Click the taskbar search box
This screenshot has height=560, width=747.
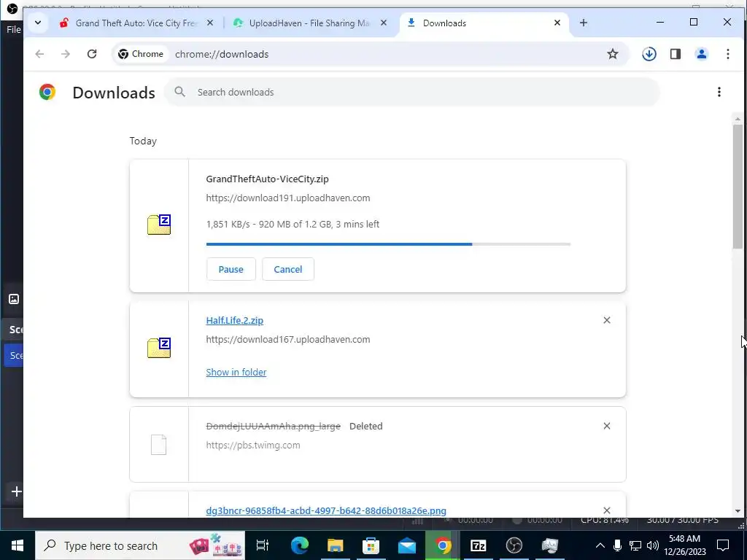click(x=140, y=545)
